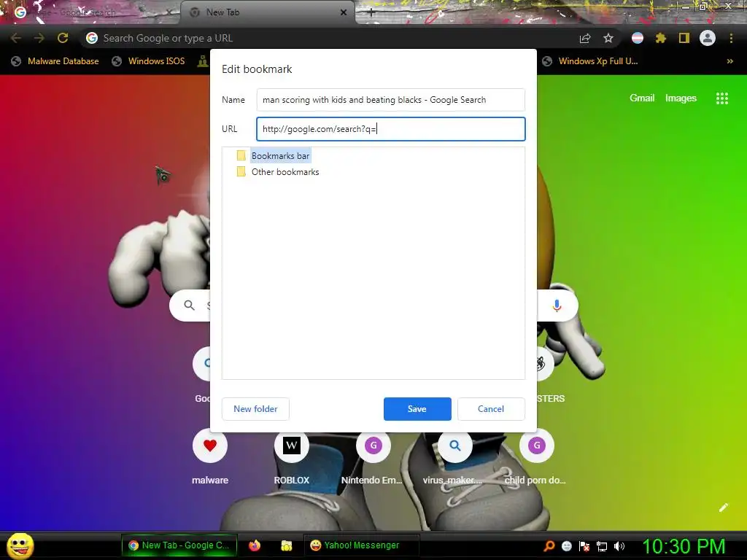The height and width of the screenshot is (560, 747).
Task: Click the address bar search box
Action: tap(329, 38)
